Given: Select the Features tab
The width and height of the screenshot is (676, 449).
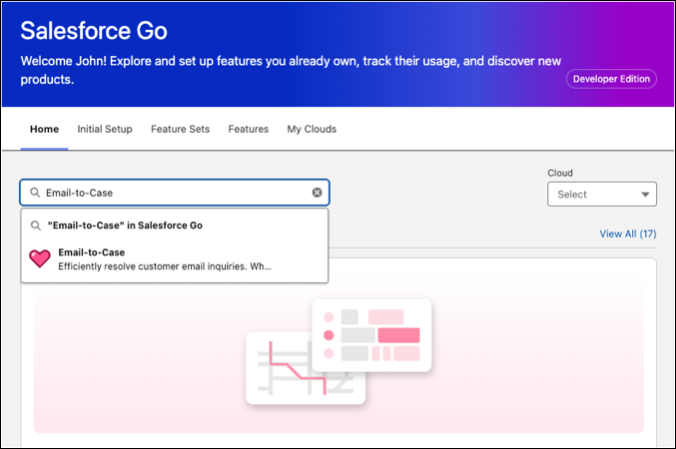Looking at the screenshot, I should pyautogui.click(x=248, y=129).
